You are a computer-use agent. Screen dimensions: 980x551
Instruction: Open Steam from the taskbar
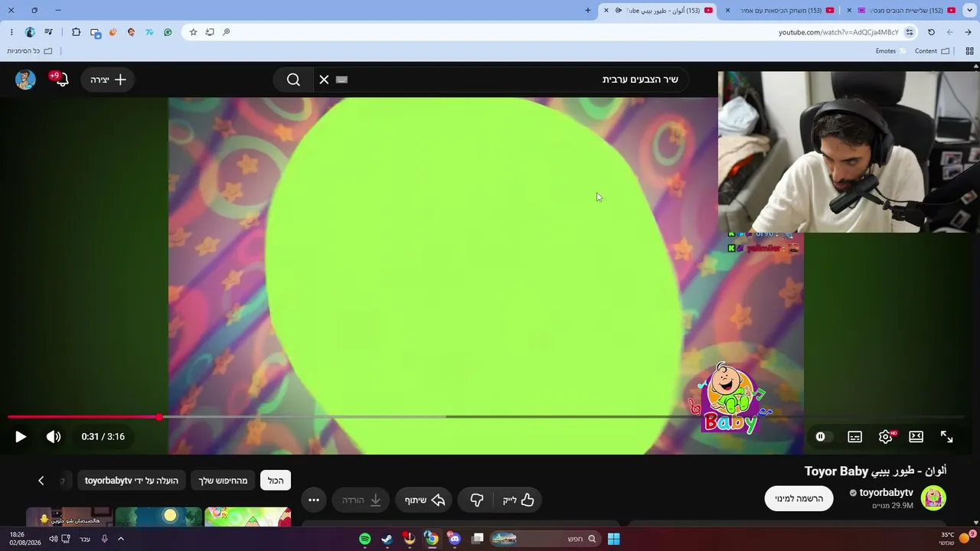pos(387,539)
